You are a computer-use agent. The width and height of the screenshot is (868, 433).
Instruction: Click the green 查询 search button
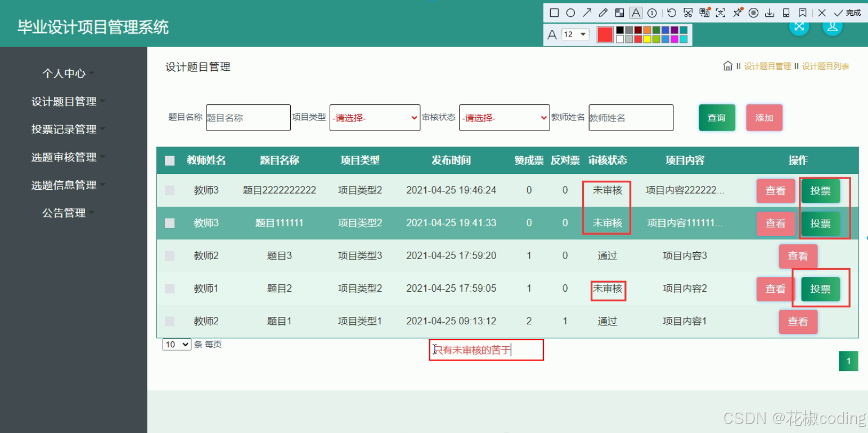[717, 118]
